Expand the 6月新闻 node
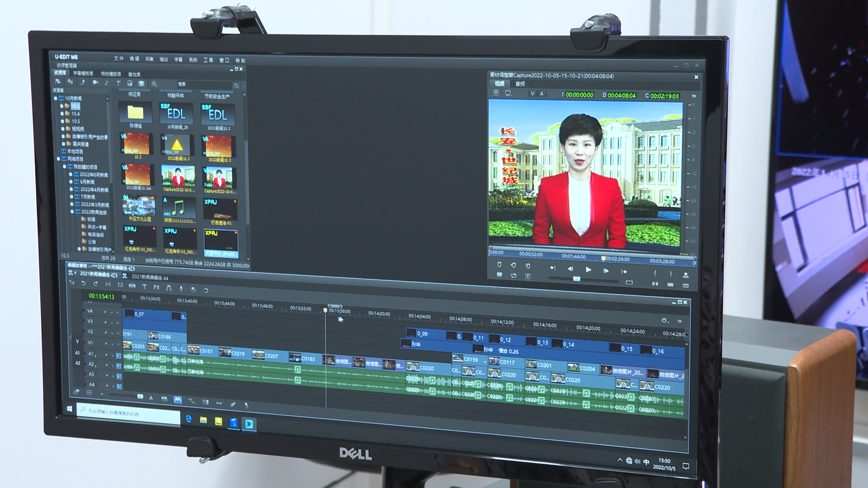 pyautogui.click(x=71, y=182)
